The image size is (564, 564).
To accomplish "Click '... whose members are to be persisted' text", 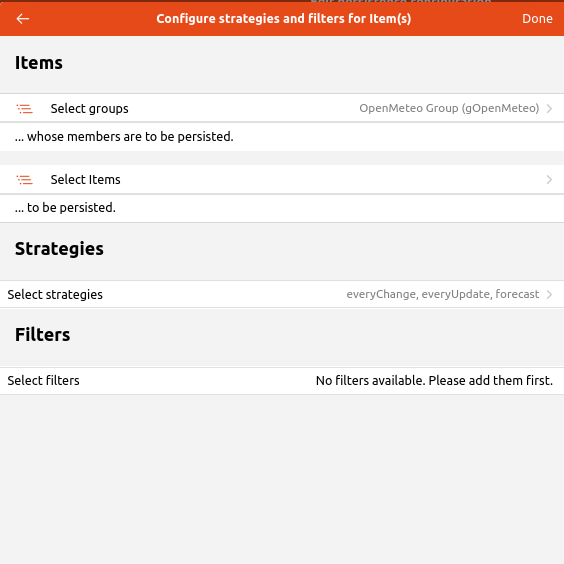I will click(124, 137).
